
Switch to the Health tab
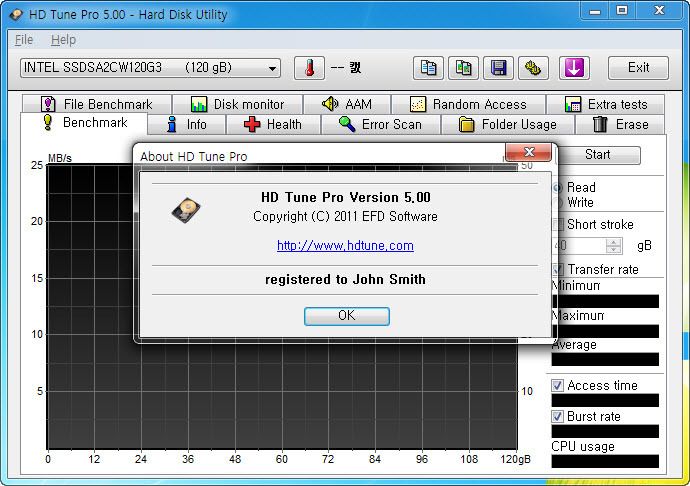pos(273,125)
